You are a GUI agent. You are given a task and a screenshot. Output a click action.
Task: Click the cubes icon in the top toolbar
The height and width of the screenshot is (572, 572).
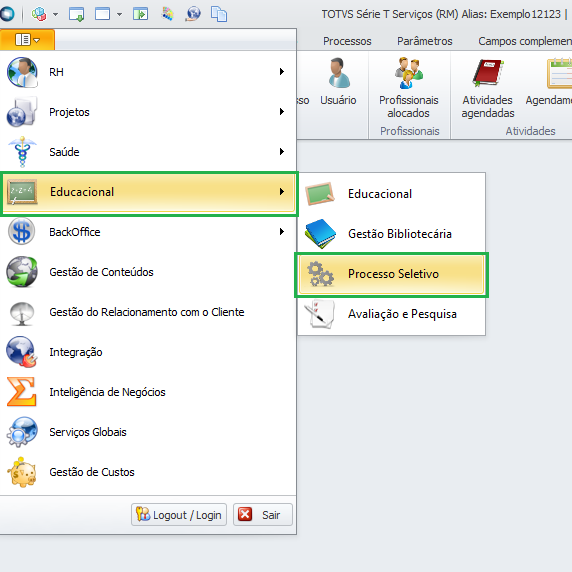coord(39,14)
